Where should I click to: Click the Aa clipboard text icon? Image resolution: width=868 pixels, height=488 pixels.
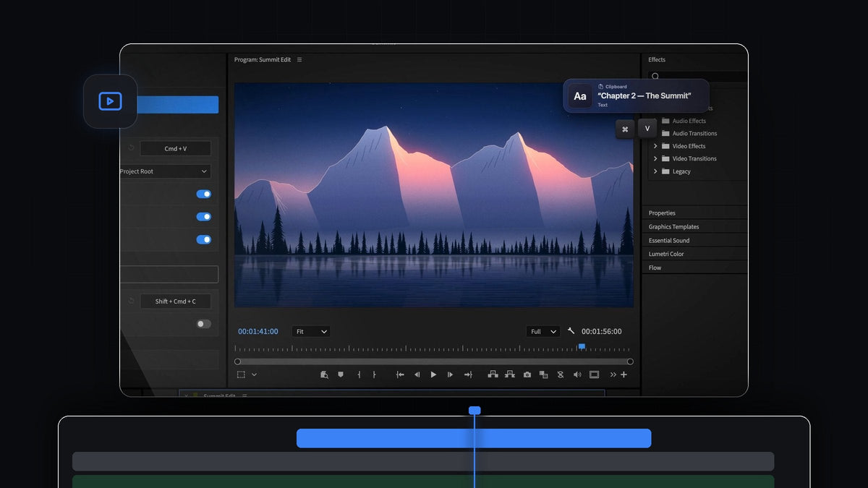pyautogui.click(x=580, y=96)
